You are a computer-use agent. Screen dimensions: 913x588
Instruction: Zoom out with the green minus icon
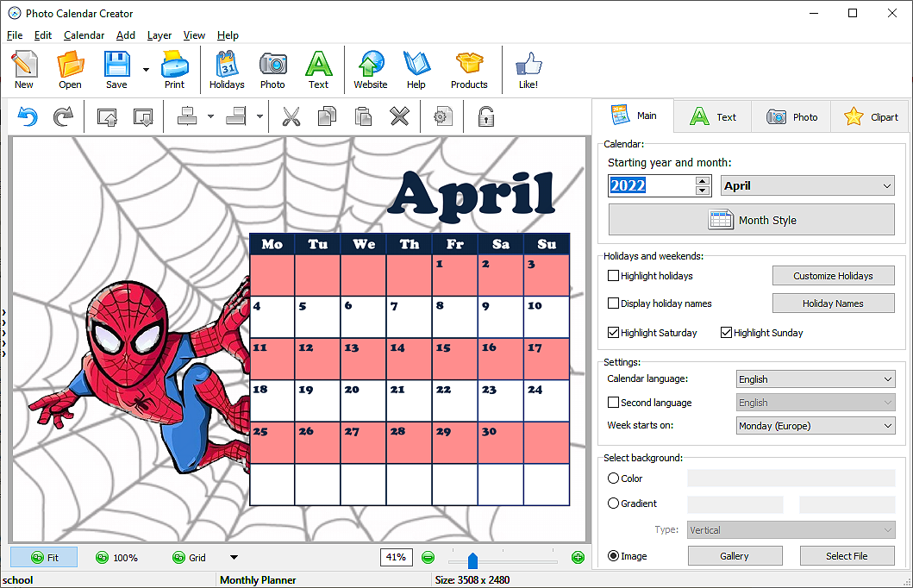pos(428,557)
